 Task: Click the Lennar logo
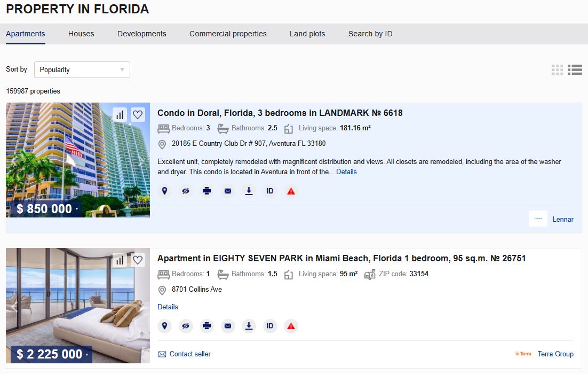tap(538, 219)
